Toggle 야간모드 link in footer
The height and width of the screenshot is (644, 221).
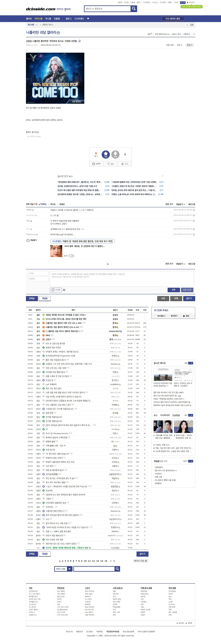click(x=180, y=623)
